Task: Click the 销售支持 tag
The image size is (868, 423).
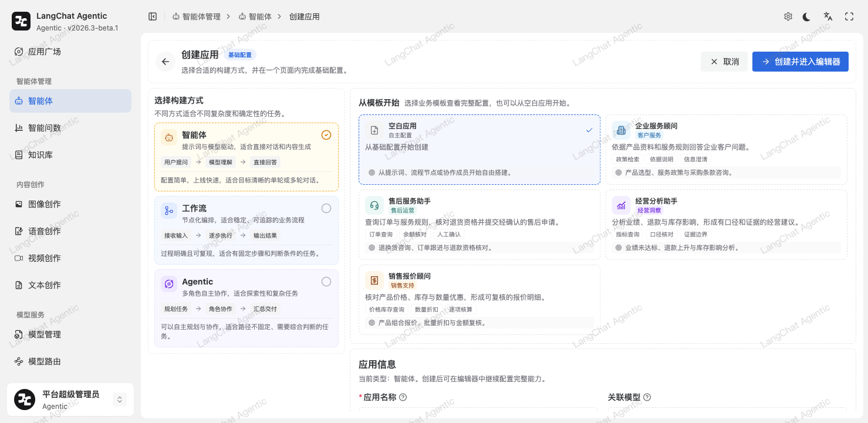Action: 403,286
